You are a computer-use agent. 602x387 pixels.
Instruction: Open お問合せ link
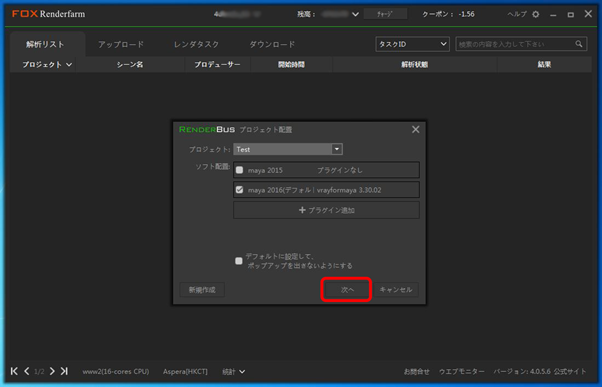click(417, 372)
